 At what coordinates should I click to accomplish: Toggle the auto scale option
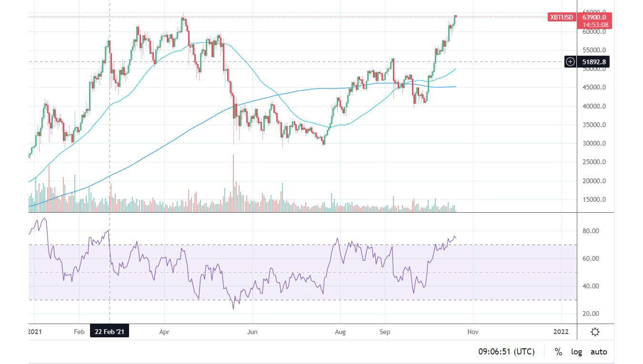coord(599,352)
